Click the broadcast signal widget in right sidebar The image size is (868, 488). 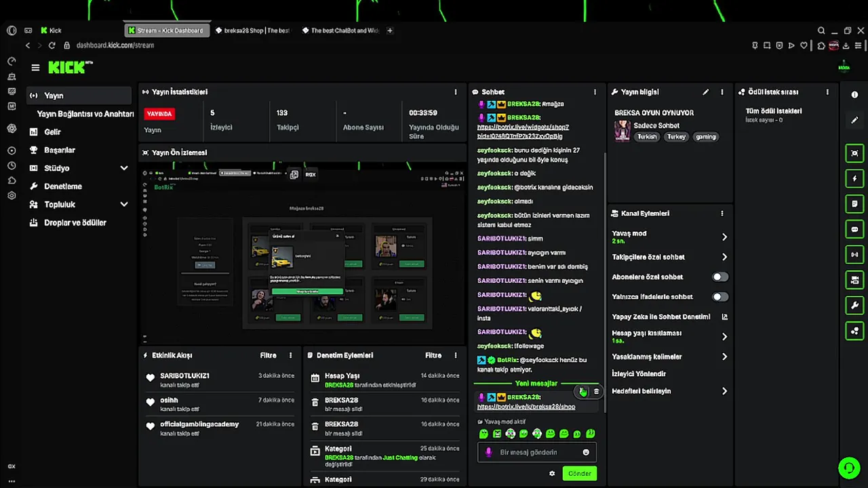click(x=854, y=255)
